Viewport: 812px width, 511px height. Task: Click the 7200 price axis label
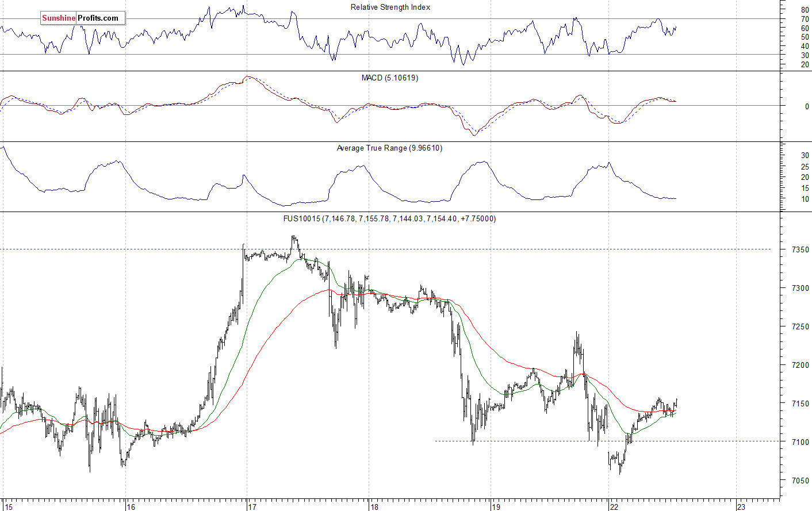(x=800, y=366)
